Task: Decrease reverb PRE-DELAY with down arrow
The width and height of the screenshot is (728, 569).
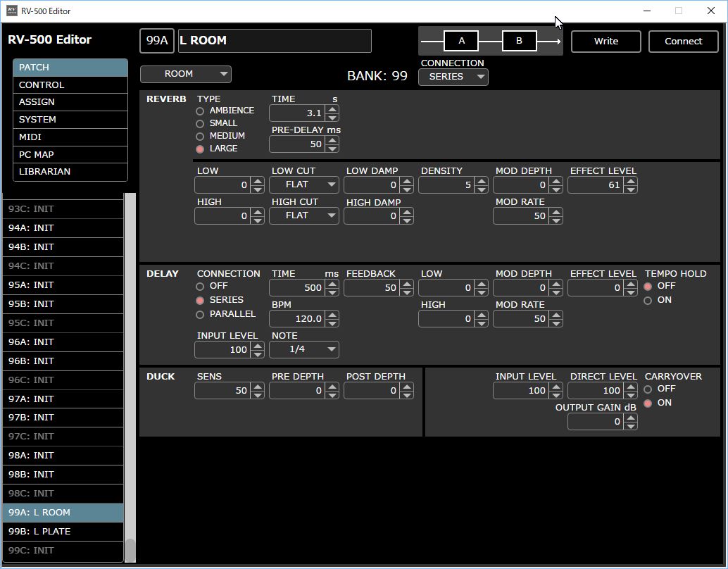Action: point(332,148)
